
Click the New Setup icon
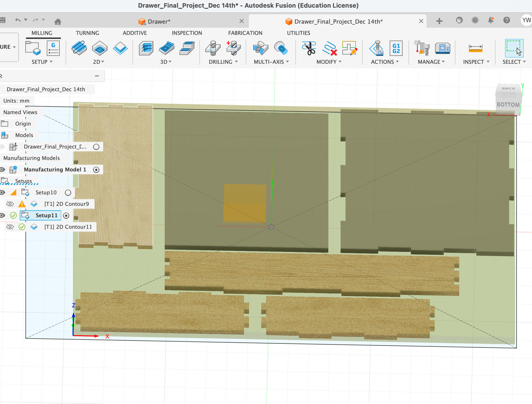(33, 48)
